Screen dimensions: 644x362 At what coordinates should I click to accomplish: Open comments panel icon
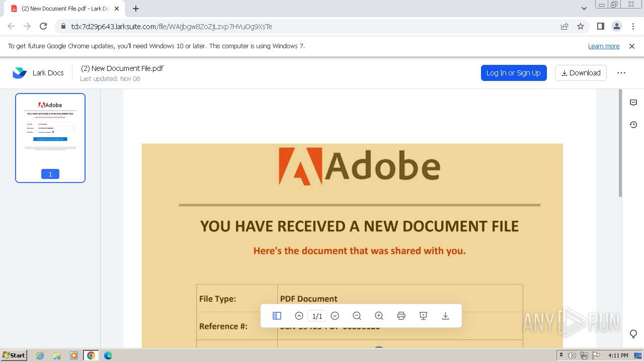point(633,103)
